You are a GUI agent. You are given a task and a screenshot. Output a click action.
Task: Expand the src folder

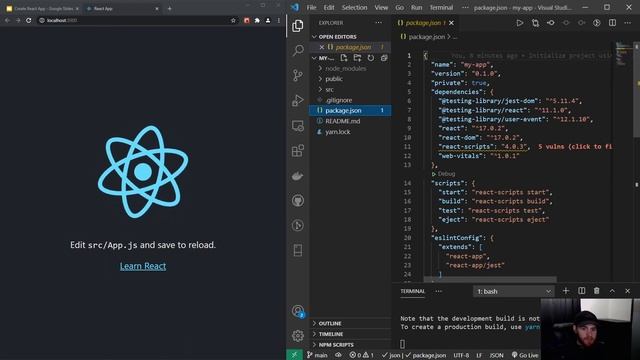(x=329, y=89)
